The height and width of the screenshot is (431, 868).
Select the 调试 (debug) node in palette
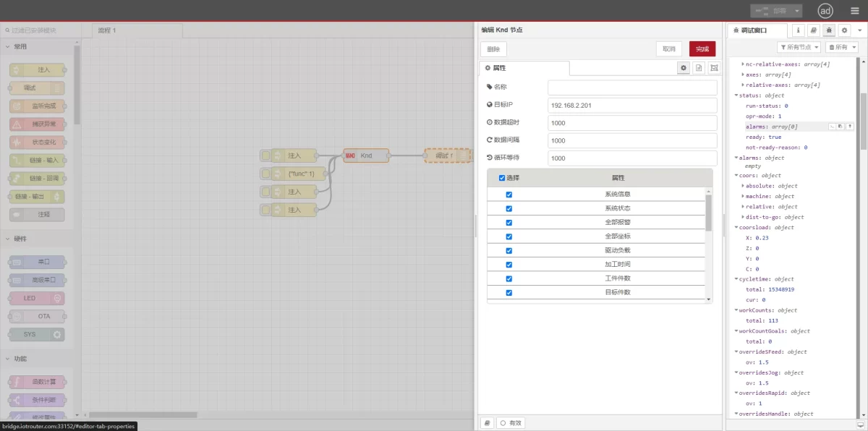(x=35, y=88)
